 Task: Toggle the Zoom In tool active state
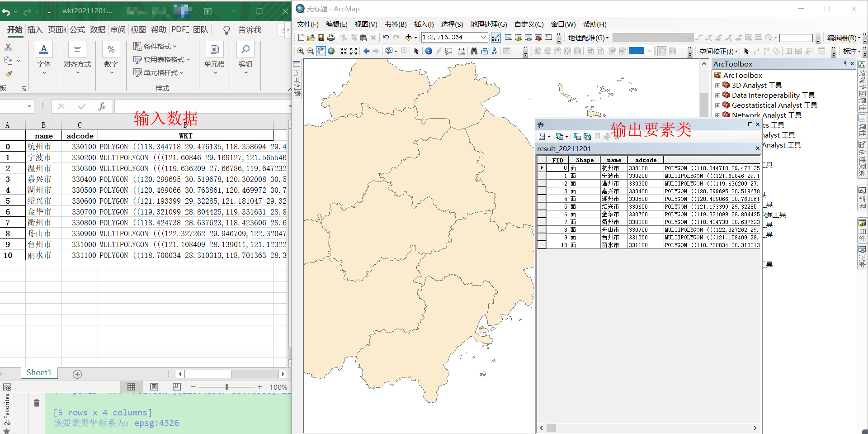tap(301, 51)
